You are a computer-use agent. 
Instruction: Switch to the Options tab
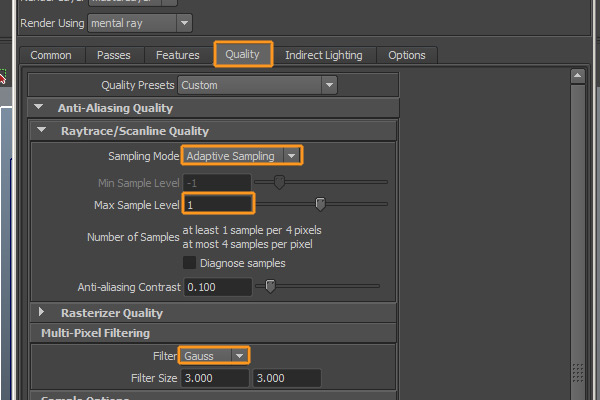click(x=407, y=55)
